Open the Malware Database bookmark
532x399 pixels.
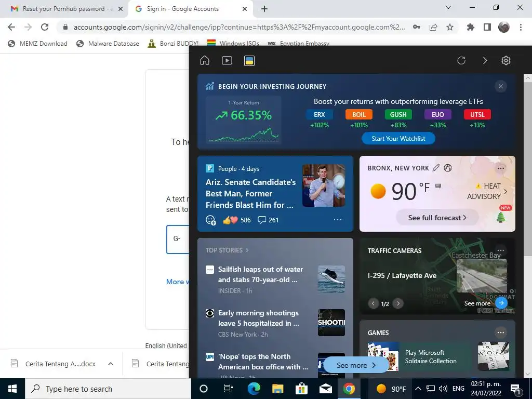point(108,44)
